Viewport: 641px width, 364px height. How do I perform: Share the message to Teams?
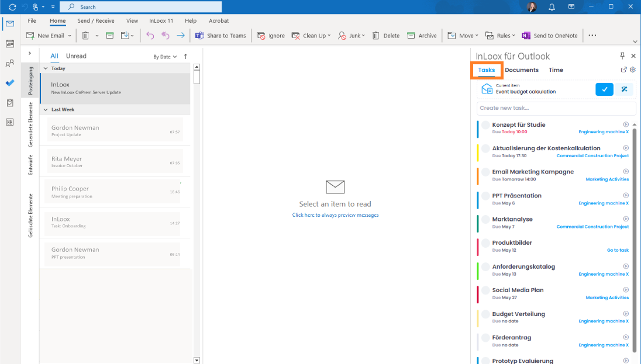(x=220, y=36)
